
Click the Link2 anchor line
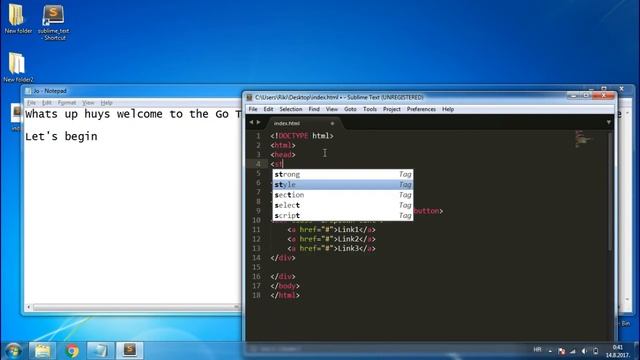pos(331,239)
